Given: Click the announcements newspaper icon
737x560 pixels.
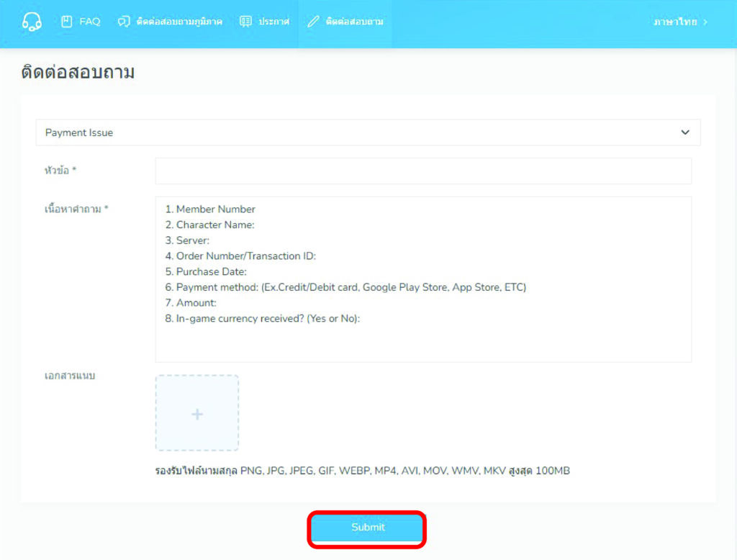Looking at the screenshot, I should pos(245,22).
